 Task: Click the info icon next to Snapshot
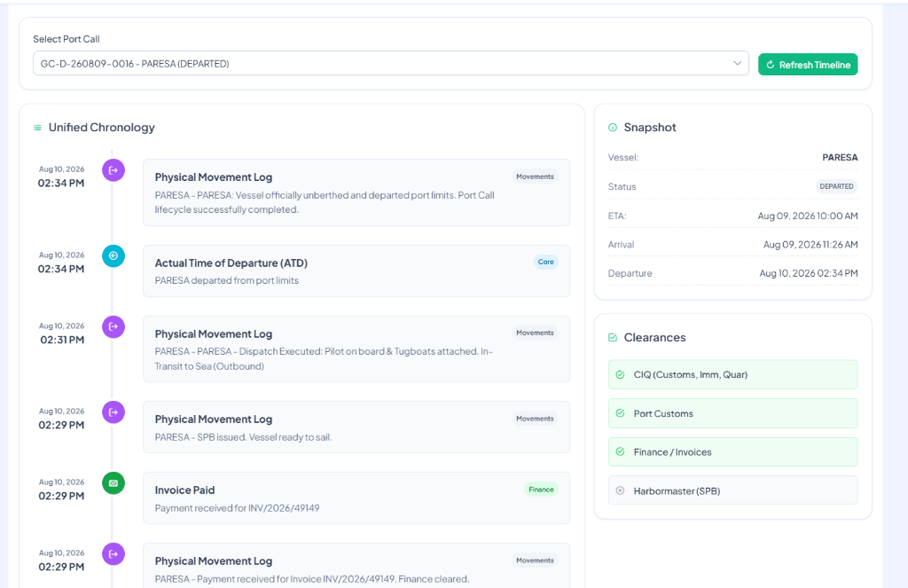613,128
